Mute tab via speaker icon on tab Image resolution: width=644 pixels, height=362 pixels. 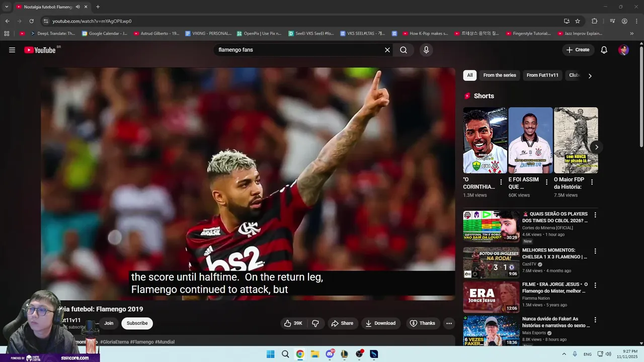pyautogui.click(x=77, y=7)
